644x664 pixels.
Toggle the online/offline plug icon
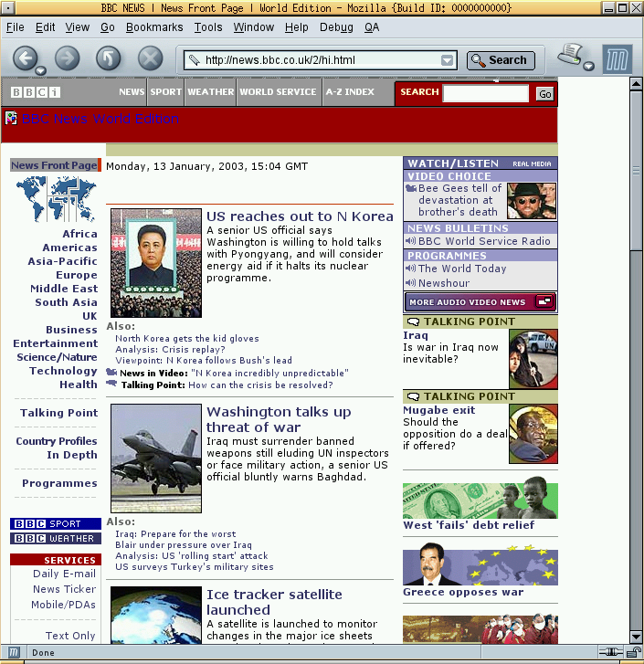(610, 652)
